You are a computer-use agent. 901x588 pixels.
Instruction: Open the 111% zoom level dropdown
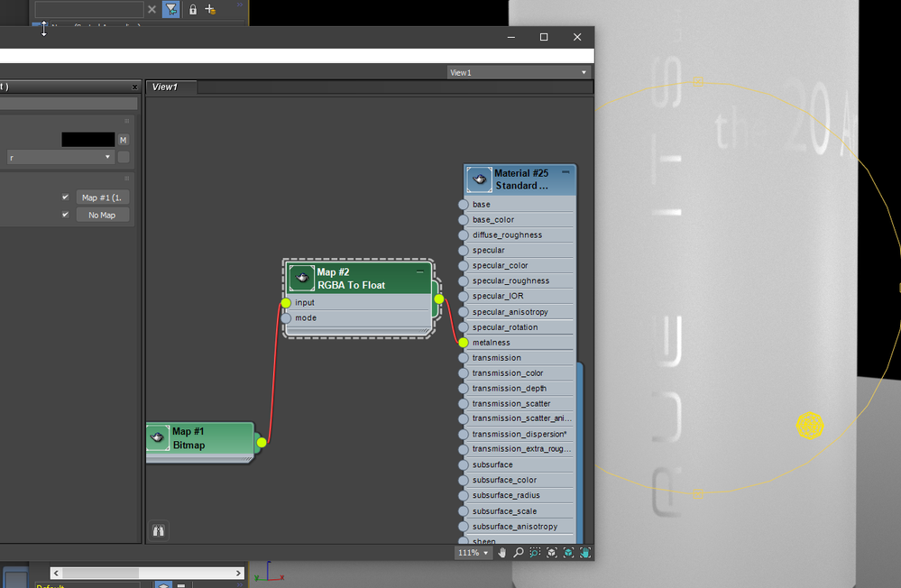[x=473, y=553]
